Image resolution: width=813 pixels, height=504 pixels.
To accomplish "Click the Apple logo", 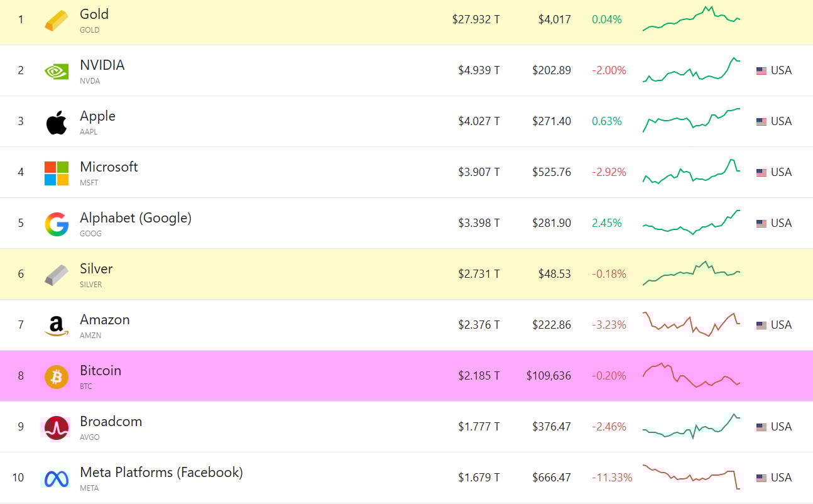I will click(x=56, y=121).
